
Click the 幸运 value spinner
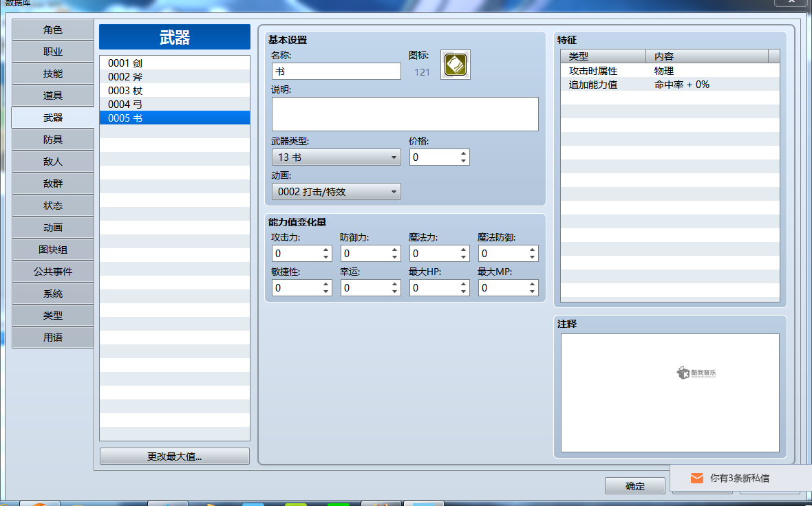(370, 288)
